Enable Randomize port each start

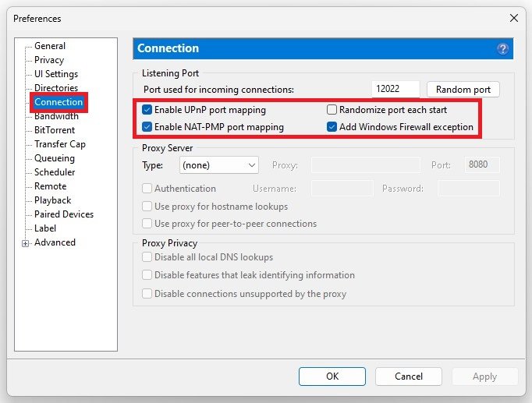pos(332,110)
